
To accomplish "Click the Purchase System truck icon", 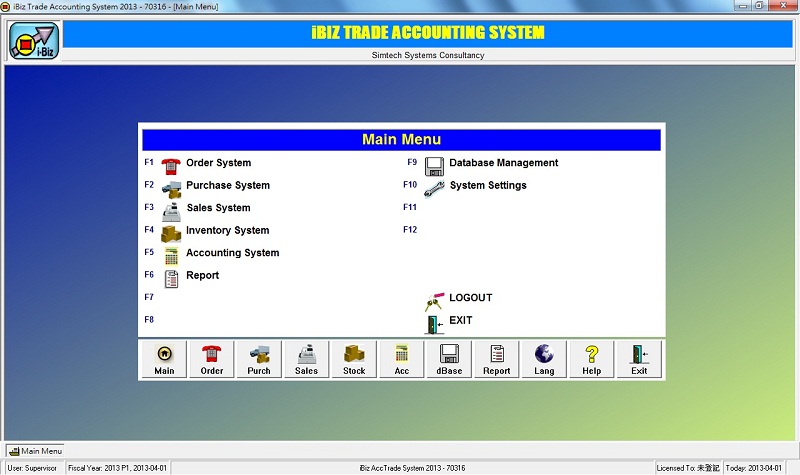I will tap(171, 189).
